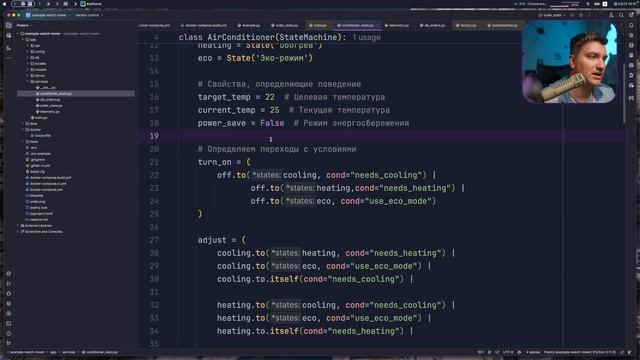The width and height of the screenshot is (640, 360).
Task: Switch to the db_orders.py editor tab
Action: coord(432,25)
